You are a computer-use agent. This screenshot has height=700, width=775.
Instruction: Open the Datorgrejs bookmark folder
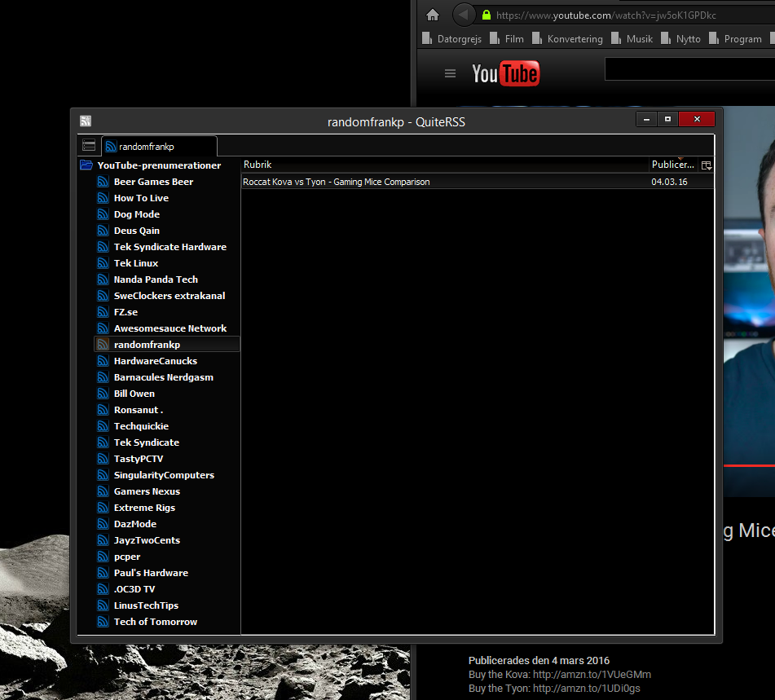pos(451,38)
